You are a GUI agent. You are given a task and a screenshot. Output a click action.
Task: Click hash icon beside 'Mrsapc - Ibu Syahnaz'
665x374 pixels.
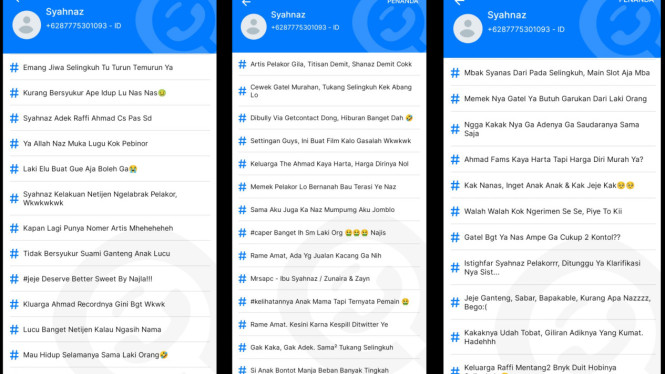[x=242, y=279]
